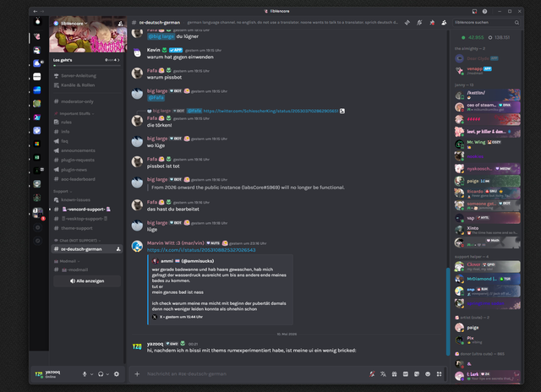Go back with the title bar arrow
Viewport: 541px width, 392px height.
[36, 11]
